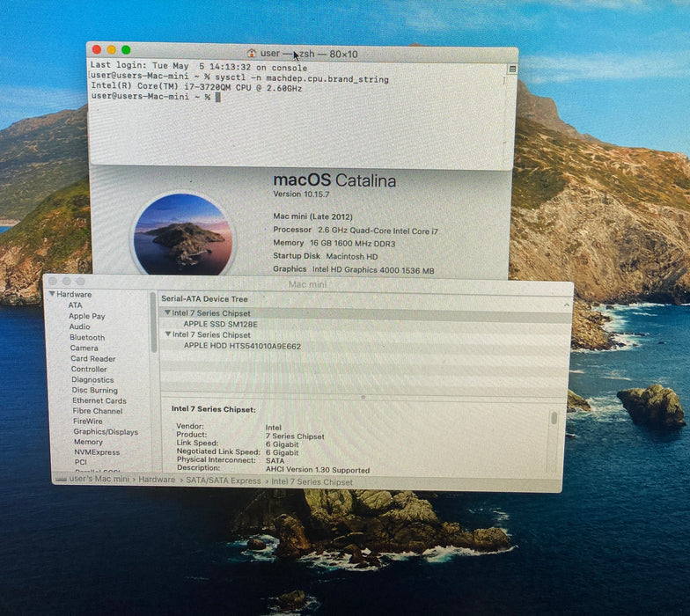Click the sidebar scrollbar in System Information

[153, 322]
